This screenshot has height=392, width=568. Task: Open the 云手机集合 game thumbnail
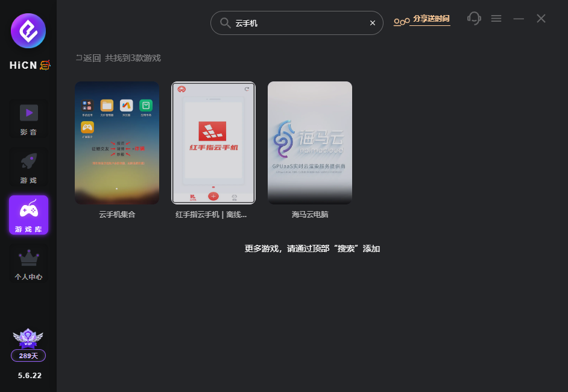click(117, 143)
